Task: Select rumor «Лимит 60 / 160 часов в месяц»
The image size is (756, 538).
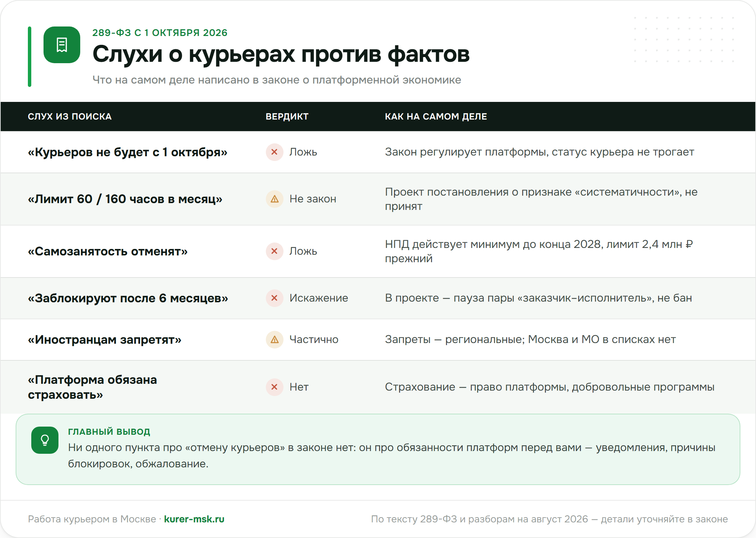Action: coord(125,199)
